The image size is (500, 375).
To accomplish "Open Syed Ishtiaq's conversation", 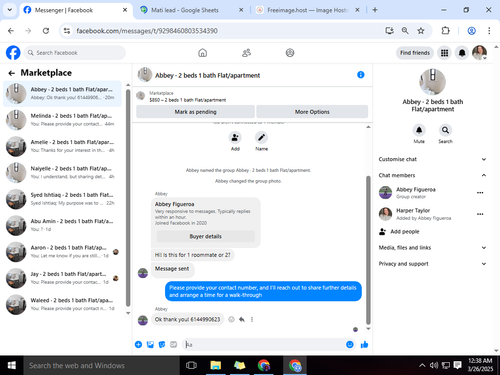I will click(62, 199).
